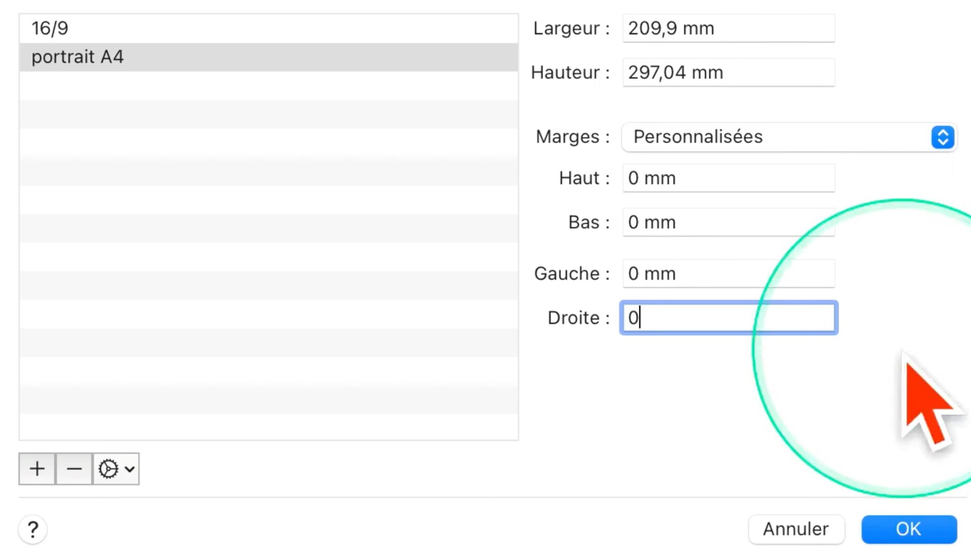
Task: Cancel with the Annuler button
Action: [x=796, y=529]
